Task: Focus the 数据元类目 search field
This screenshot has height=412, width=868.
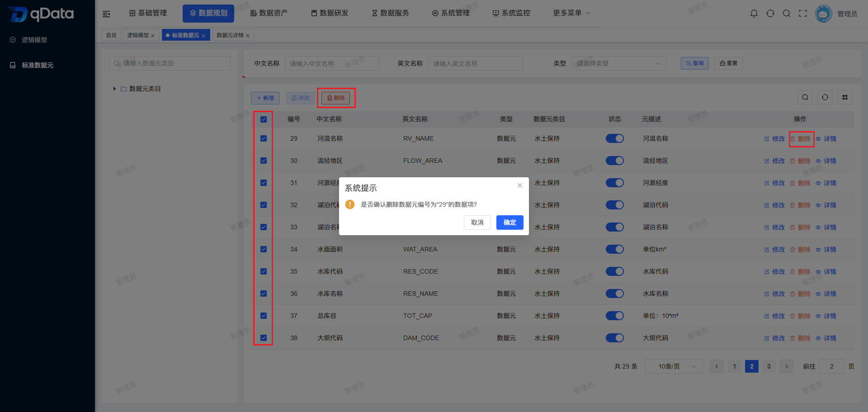Action: [x=170, y=63]
